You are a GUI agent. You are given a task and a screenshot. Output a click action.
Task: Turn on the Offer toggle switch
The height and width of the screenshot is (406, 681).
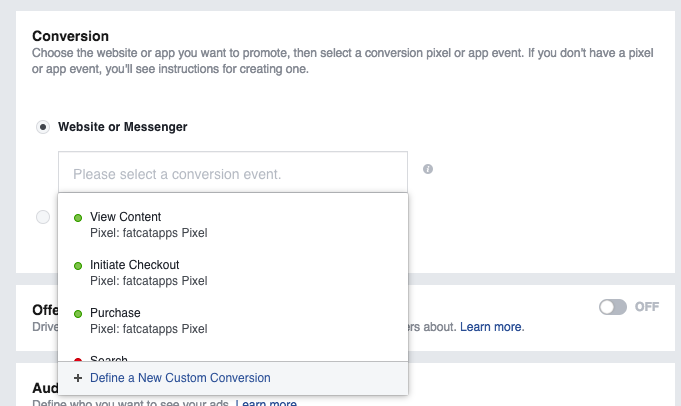point(612,307)
